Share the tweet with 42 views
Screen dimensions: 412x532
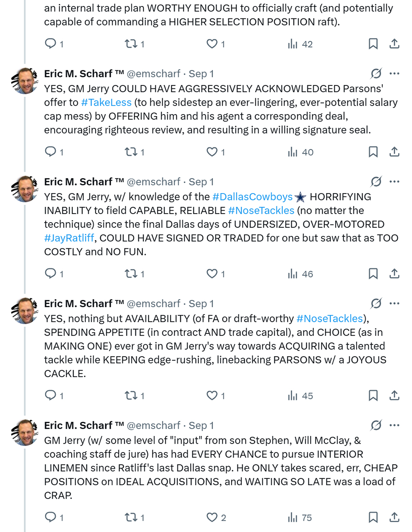click(x=394, y=44)
